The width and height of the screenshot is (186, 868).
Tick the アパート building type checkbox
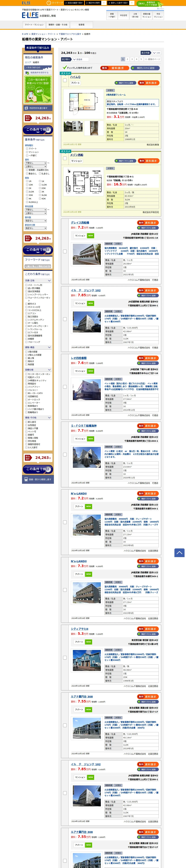click(27, 149)
